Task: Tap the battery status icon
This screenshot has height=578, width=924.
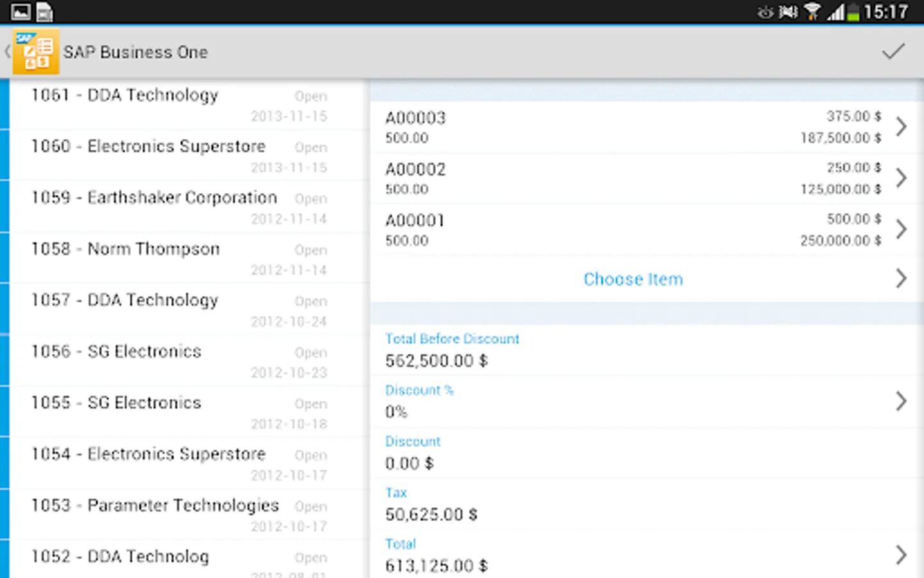Action: [x=853, y=12]
